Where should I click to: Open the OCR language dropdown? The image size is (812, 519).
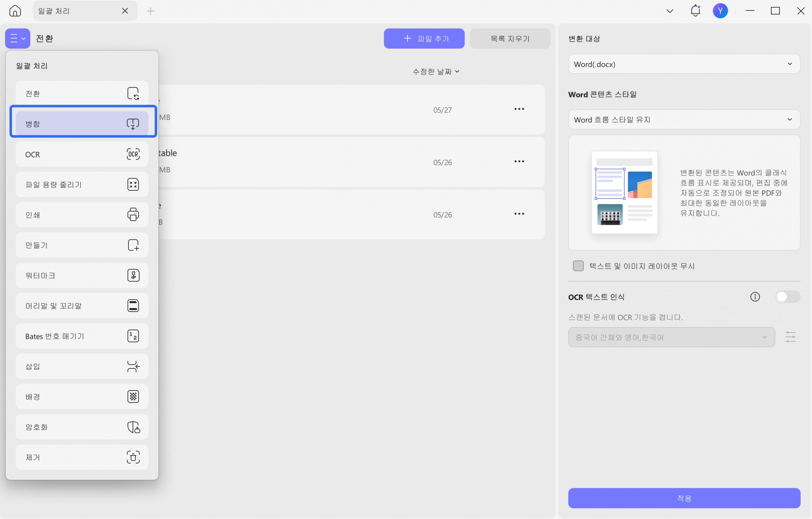pyautogui.click(x=671, y=337)
